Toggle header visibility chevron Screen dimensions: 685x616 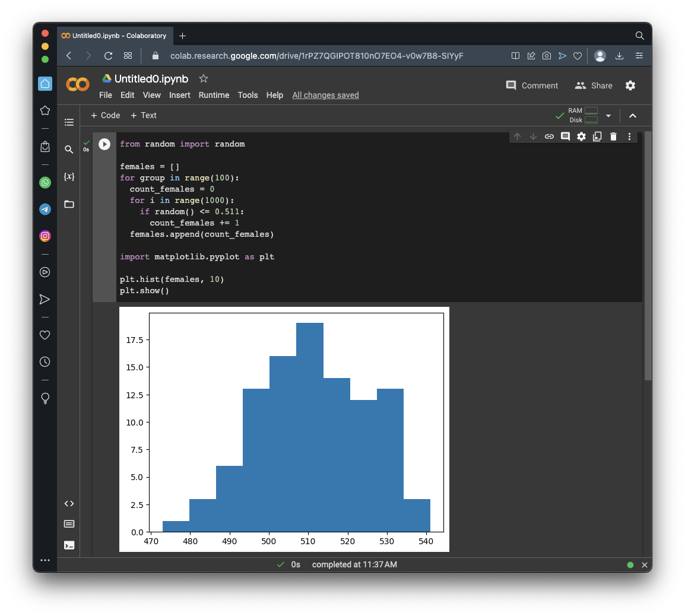pos(633,116)
